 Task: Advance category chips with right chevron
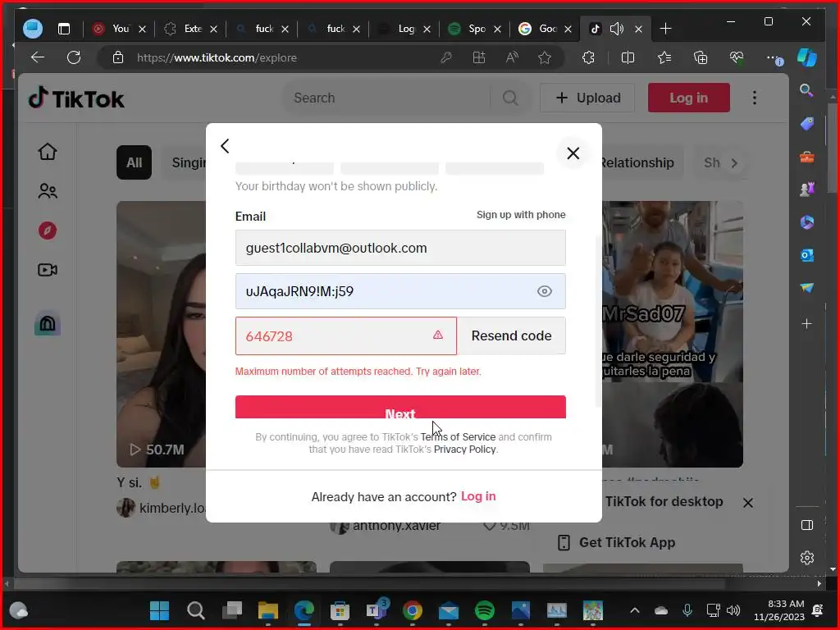tap(734, 163)
